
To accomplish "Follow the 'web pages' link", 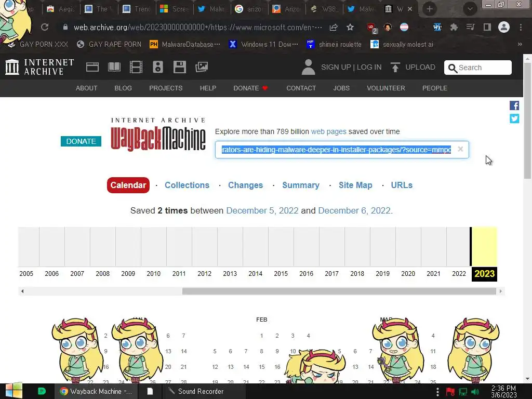I will pos(328,131).
